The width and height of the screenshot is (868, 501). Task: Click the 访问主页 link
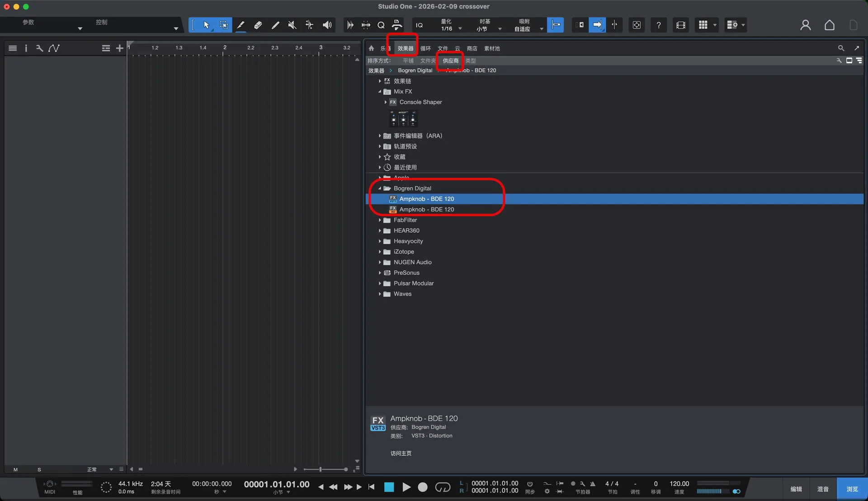click(401, 453)
